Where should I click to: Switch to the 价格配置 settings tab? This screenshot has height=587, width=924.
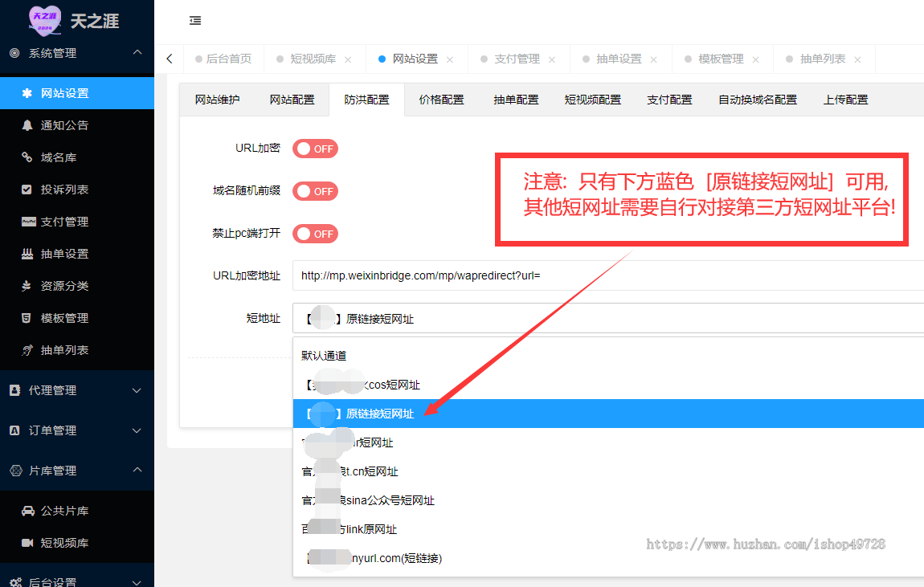(x=441, y=100)
